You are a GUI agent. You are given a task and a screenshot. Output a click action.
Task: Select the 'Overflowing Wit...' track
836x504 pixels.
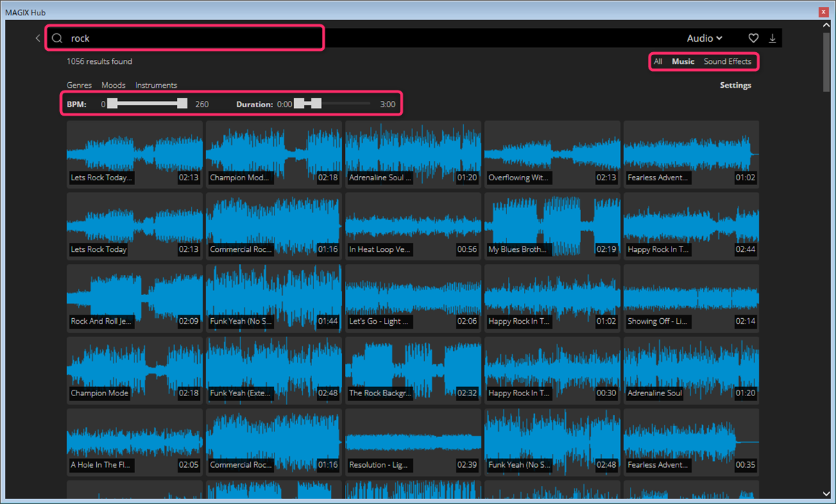pyautogui.click(x=552, y=154)
